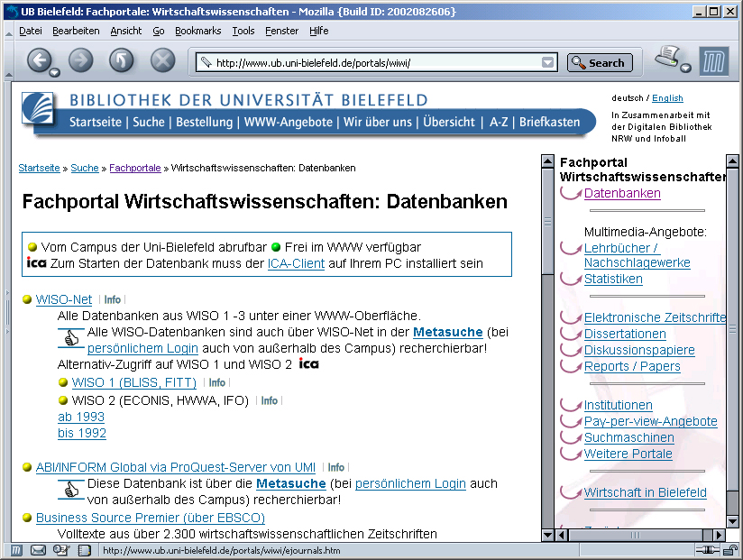Expand the Print button dropdown arrow
This screenshot has width=743, height=560.
point(685,69)
